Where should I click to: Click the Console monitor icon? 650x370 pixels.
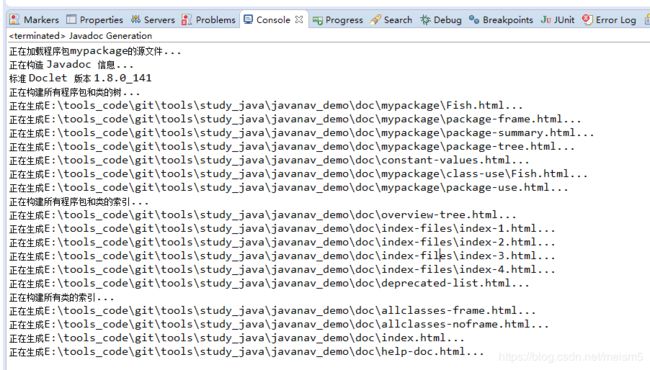(248, 19)
